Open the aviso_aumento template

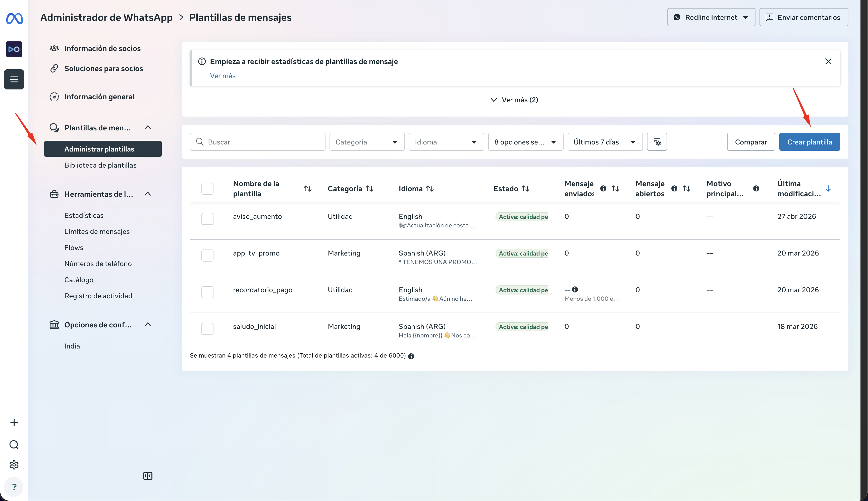click(258, 216)
